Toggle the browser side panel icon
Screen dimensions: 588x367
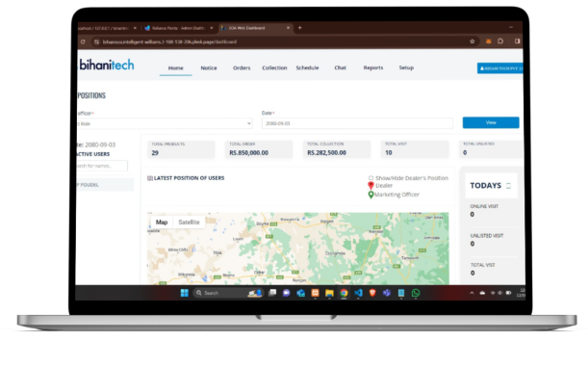click(517, 41)
